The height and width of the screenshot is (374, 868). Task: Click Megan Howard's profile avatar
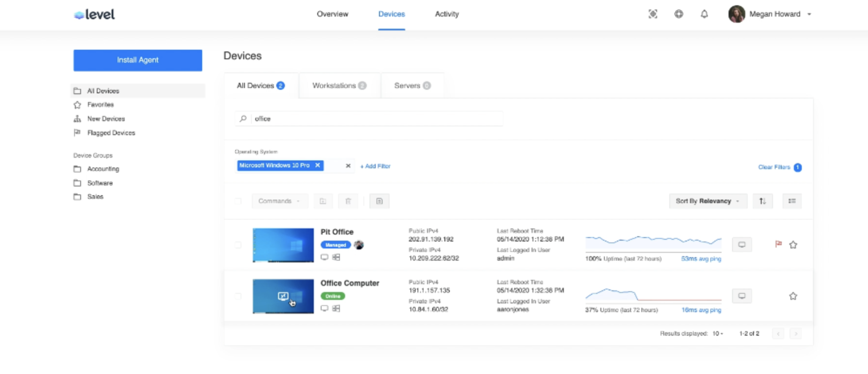click(x=737, y=14)
